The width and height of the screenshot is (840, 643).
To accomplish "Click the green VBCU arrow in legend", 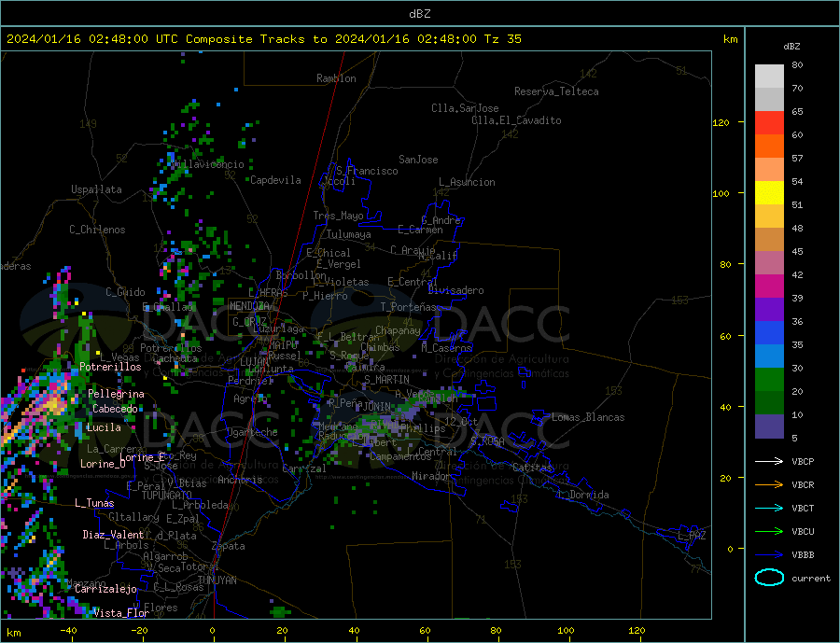I will click(769, 532).
